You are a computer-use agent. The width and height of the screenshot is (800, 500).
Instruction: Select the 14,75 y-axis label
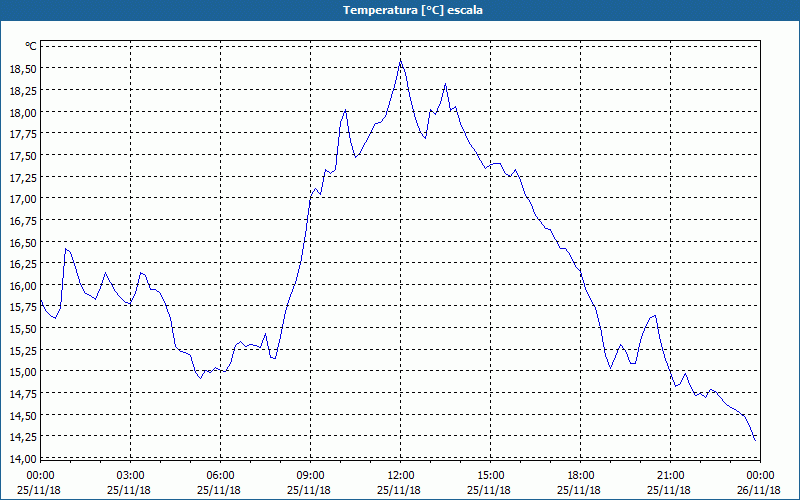[23, 393]
